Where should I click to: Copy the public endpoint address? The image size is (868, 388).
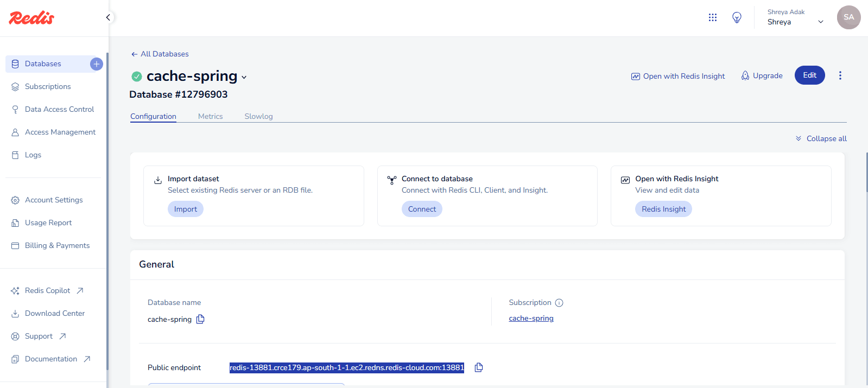[479, 367]
